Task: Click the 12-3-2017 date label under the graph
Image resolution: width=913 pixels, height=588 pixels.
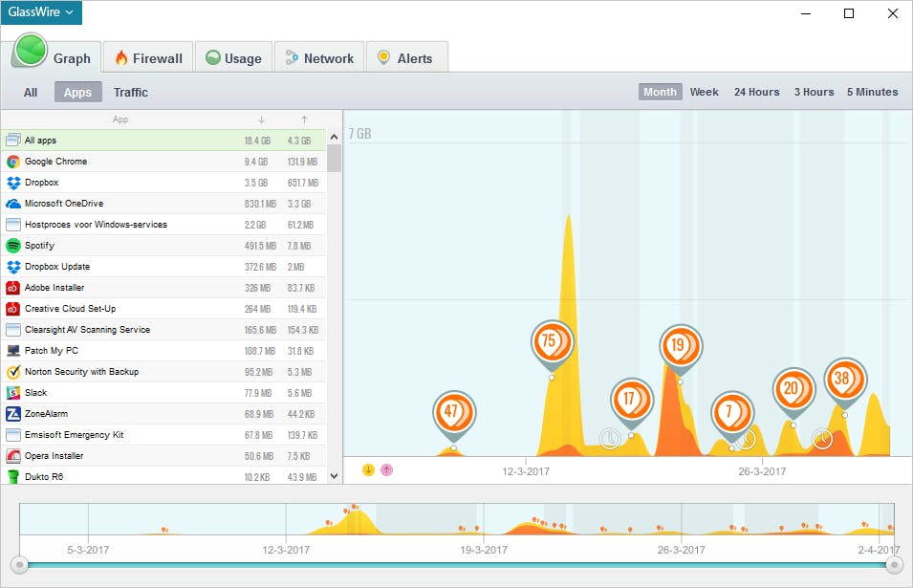Action: [x=526, y=471]
